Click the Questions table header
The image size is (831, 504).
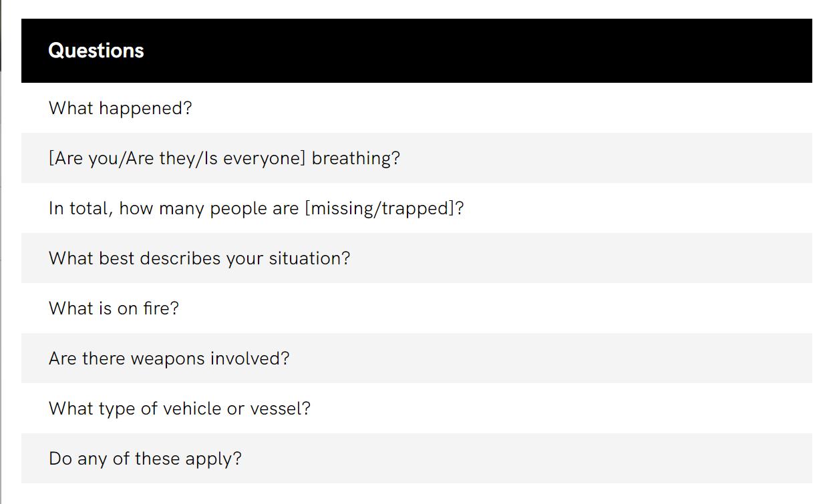[x=96, y=51]
